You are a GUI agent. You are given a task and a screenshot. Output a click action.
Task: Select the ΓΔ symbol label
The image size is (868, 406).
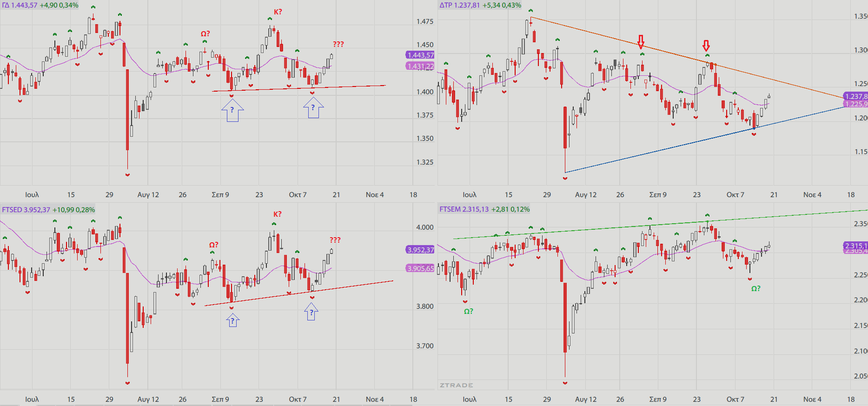pyautogui.click(x=6, y=5)
